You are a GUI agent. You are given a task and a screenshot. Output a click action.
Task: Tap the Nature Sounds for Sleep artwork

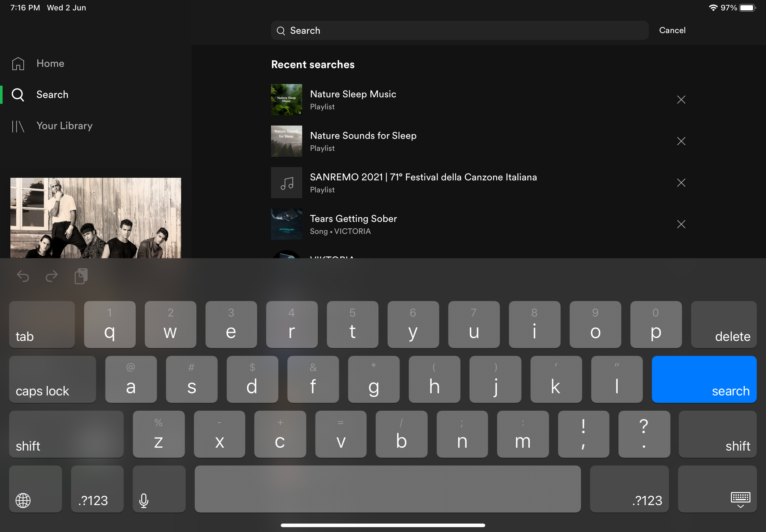coord(286,141)
